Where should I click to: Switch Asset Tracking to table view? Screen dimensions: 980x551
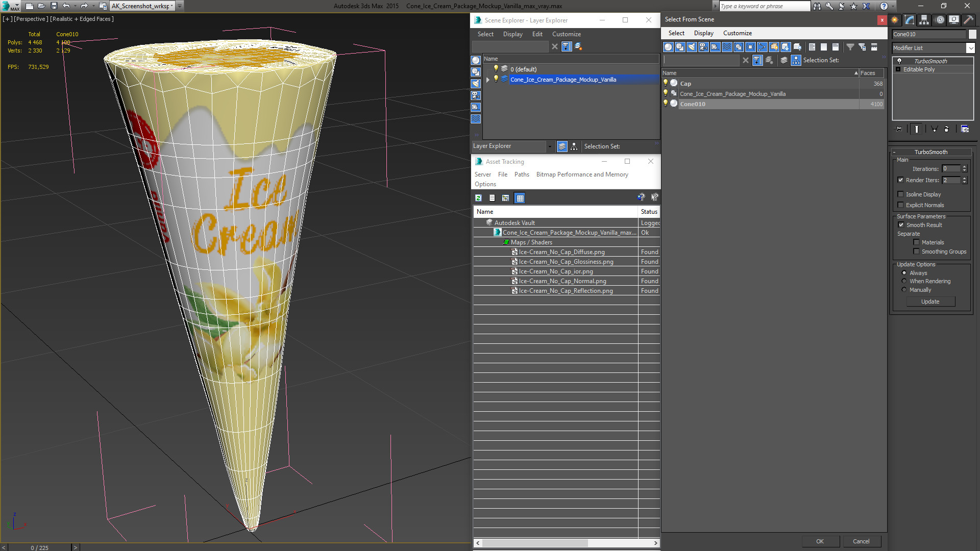[520, 198]
